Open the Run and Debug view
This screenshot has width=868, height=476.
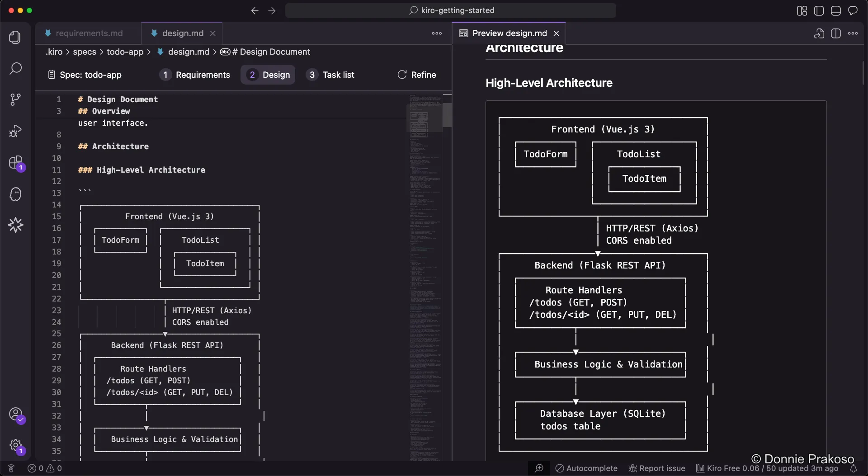tap(15, 131)
